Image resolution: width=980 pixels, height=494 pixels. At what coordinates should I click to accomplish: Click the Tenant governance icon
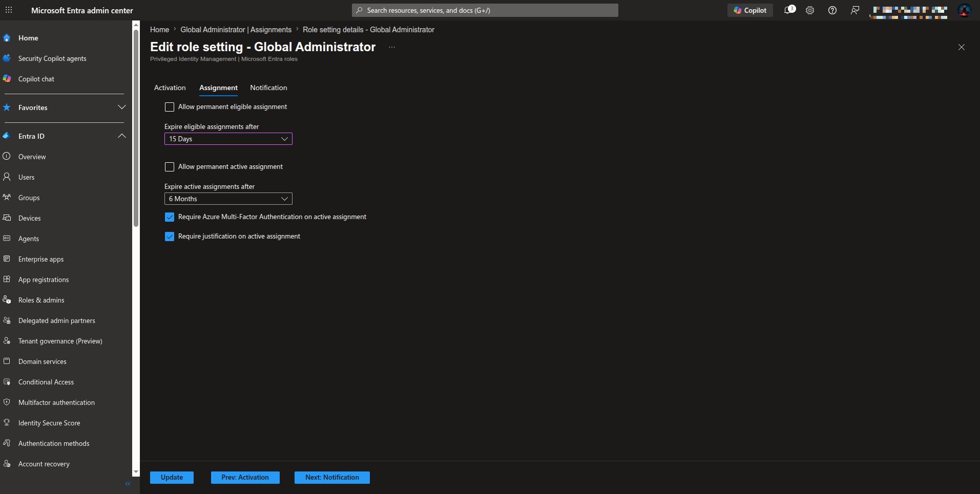click(7, 341)
